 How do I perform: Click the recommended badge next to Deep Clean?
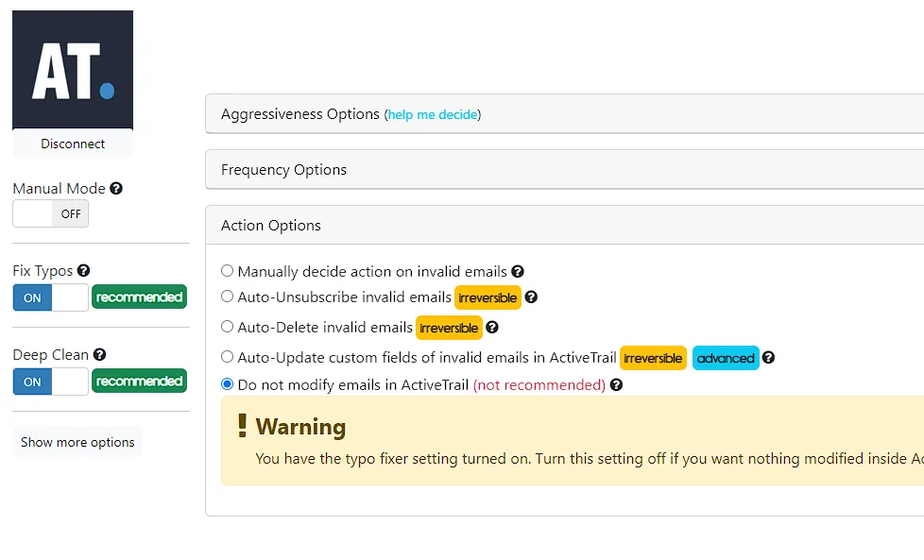[139, 381]
